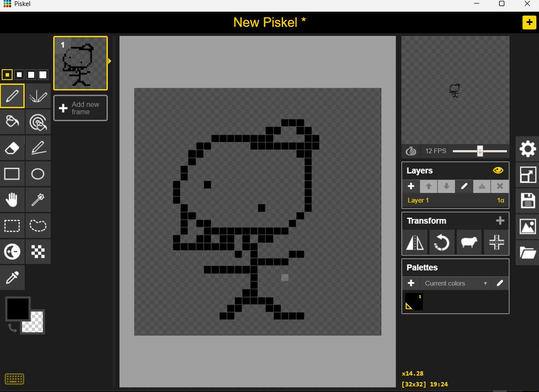Open Preferences gear icon
The height and width of the screenshot is (392, 539).
coord(528,149)
